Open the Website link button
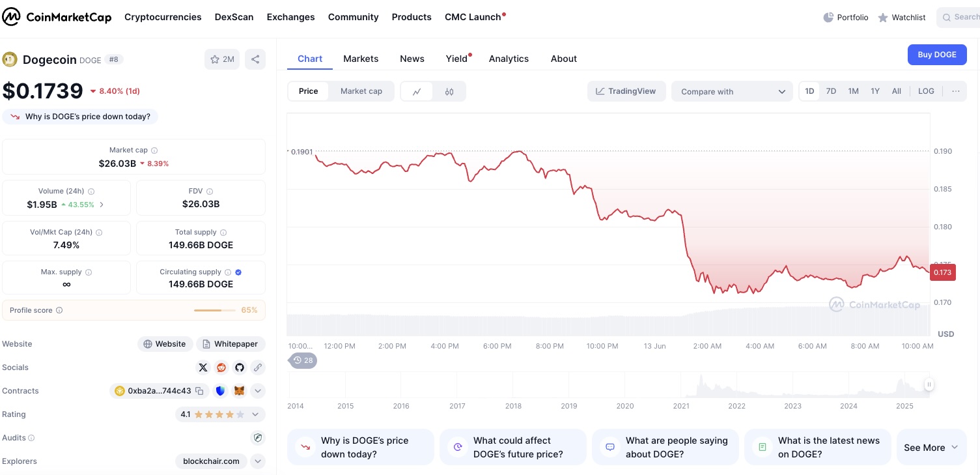Image resolution: width=980 pixels, height=475 pixels. point(165,344)
